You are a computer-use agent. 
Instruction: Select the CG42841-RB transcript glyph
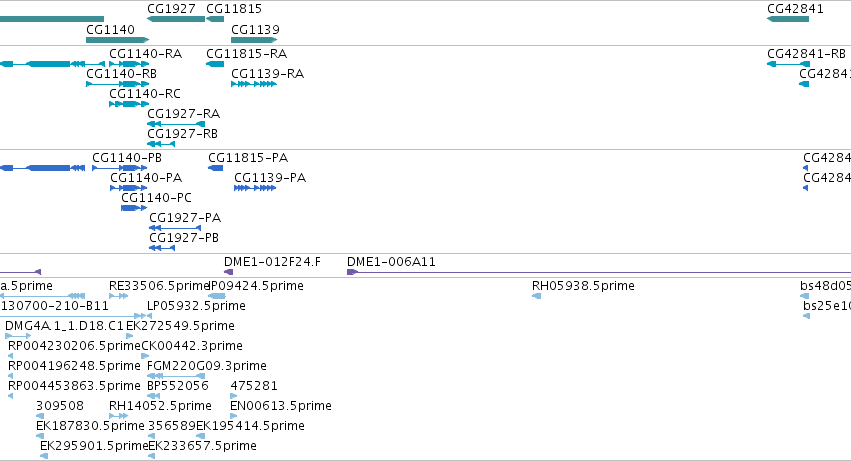coord(788,64)
